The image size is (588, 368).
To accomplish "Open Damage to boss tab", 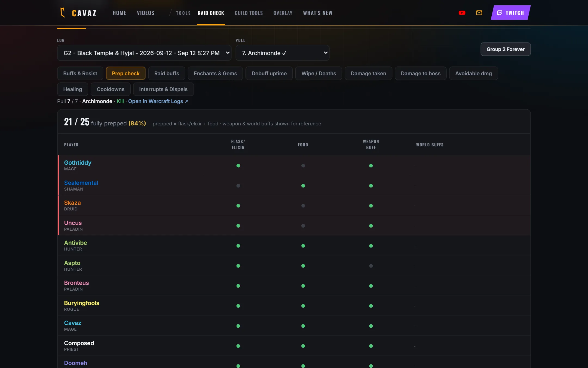I will [421, 73].
